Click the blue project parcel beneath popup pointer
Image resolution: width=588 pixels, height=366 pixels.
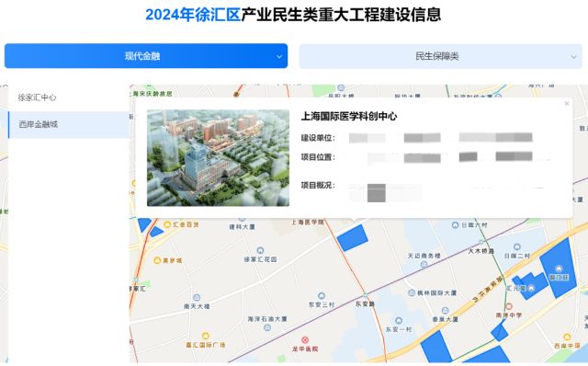[352, 237]
